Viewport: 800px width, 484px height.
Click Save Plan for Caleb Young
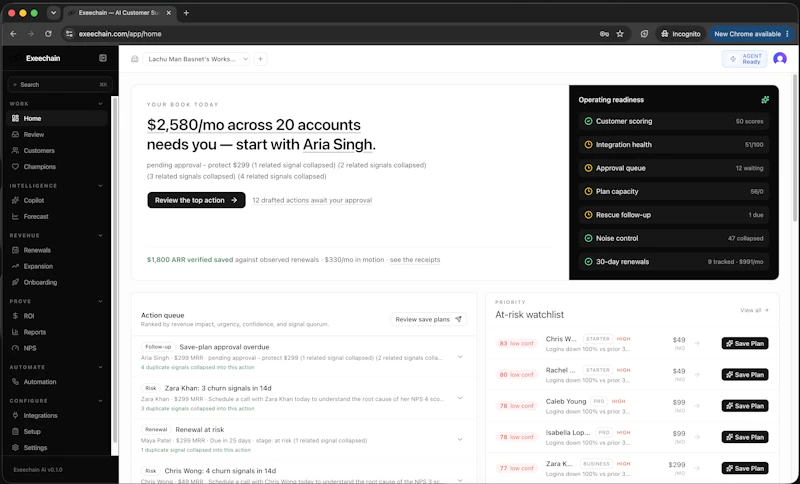745,406
